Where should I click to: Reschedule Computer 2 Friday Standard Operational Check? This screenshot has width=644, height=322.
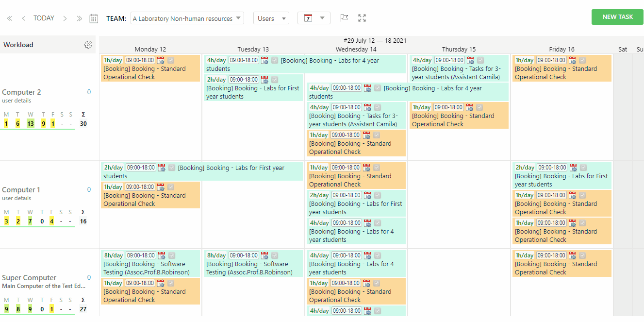pyautogui.click(x=573, y=60)
